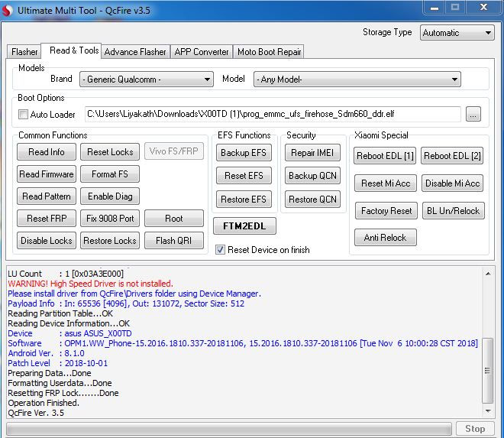Click BL Un/Relock button
Screen dimensions: 504x438
point(453,211)
